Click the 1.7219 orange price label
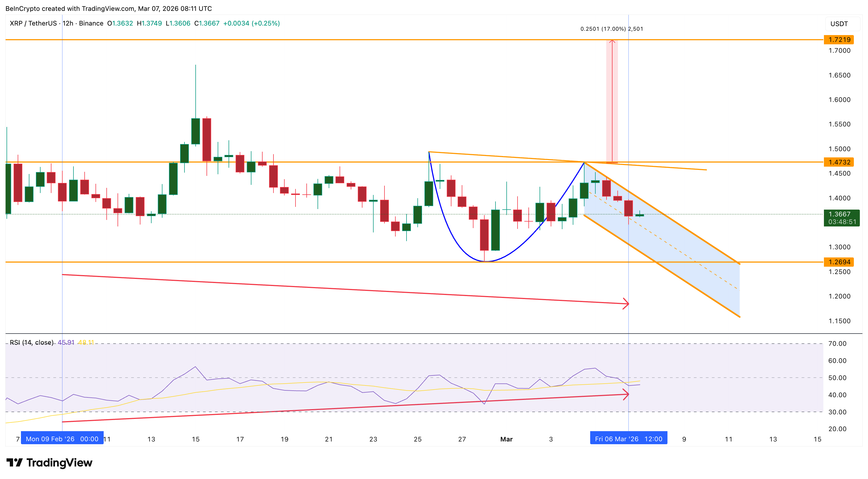The width and height of the screenshot is (868, 479). click(839, 40)
